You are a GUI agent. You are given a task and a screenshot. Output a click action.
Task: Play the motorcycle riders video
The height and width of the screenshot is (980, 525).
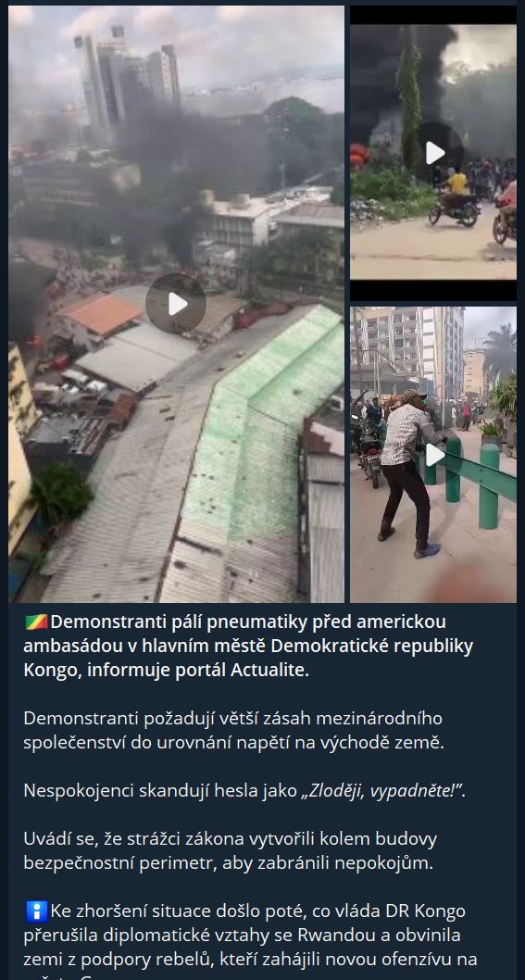(x=433, y=153)
